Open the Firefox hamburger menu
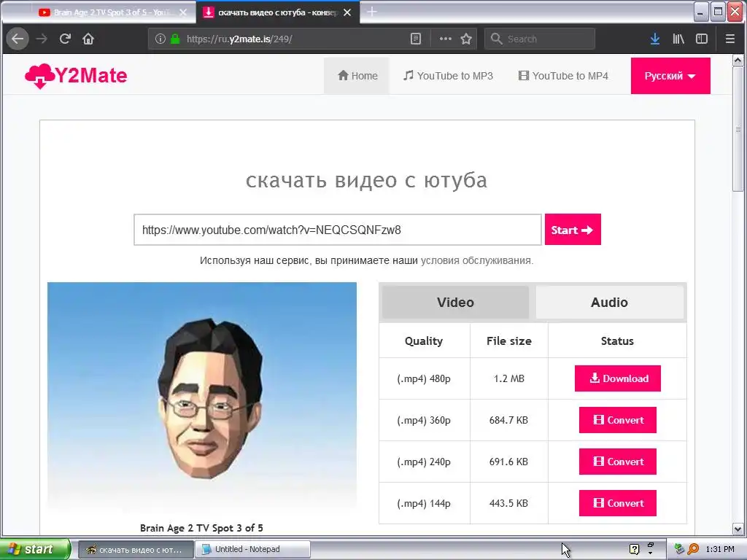 (729, 39)
